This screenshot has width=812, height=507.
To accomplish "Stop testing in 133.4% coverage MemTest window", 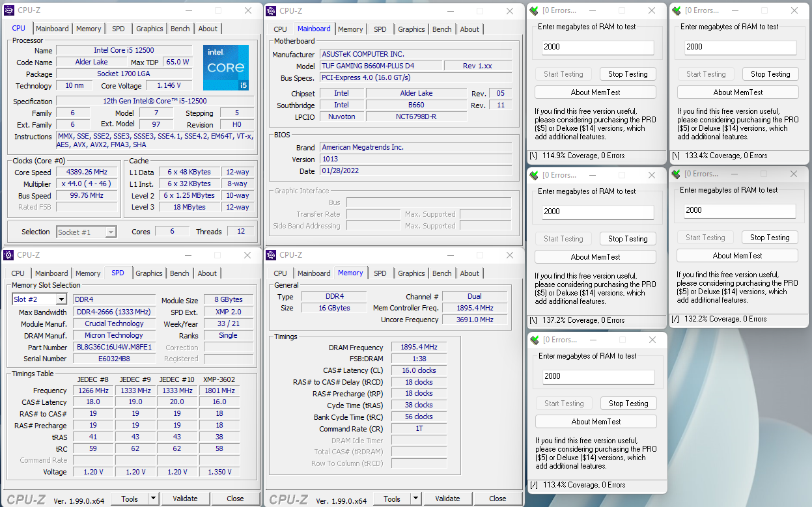I will 770,74.
